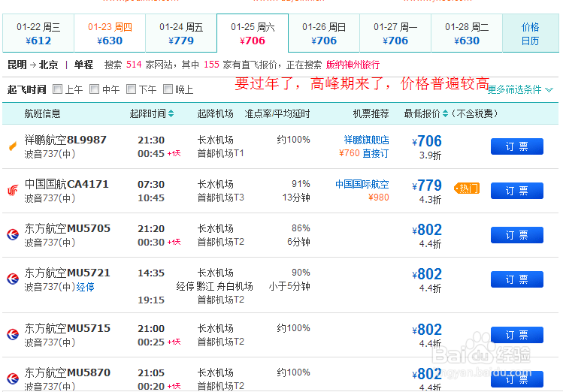Select the 01-26 周日 ¥706 date tab
Screen dimensions: 563x392
coord(324,33)
